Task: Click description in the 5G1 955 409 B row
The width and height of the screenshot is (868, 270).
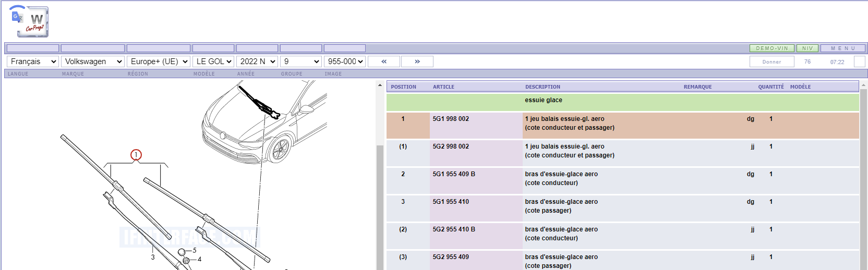Action: 561,178
